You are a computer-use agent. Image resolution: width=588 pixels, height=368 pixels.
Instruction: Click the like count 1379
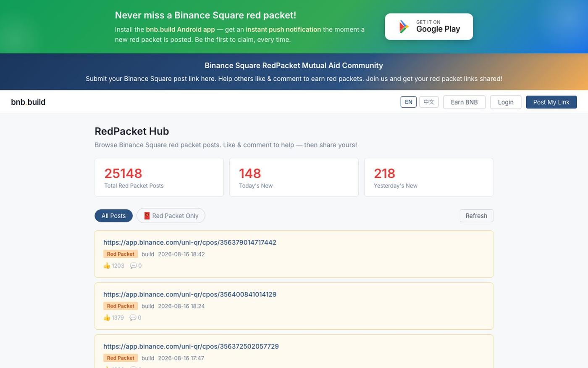pyautogui.click(x=118, y=318)
